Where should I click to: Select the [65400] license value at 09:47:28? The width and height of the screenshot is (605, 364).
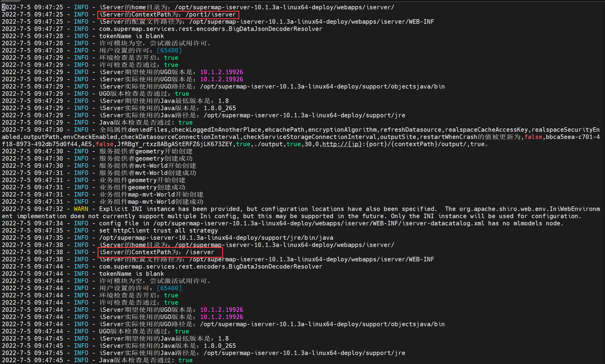click(x=169, y=50)
